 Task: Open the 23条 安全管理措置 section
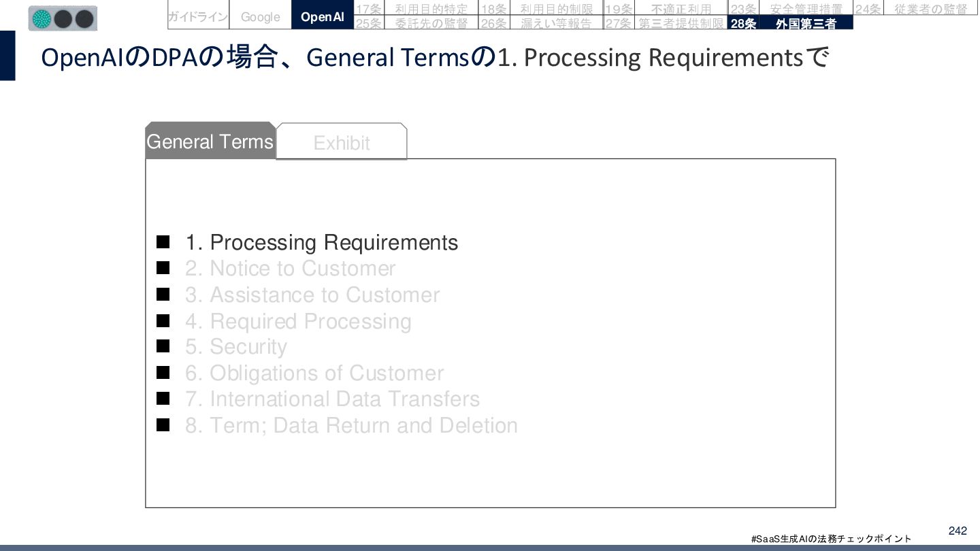(x=790, y=9)
